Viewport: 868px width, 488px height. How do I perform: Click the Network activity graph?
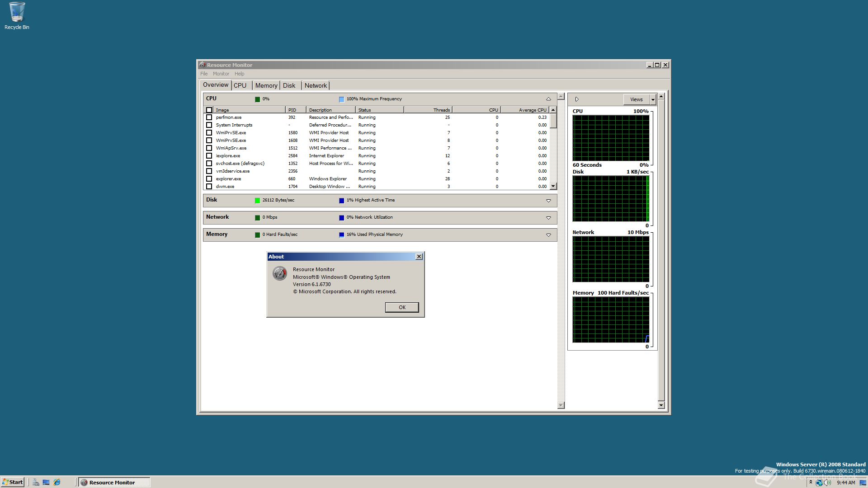[611, 259]
